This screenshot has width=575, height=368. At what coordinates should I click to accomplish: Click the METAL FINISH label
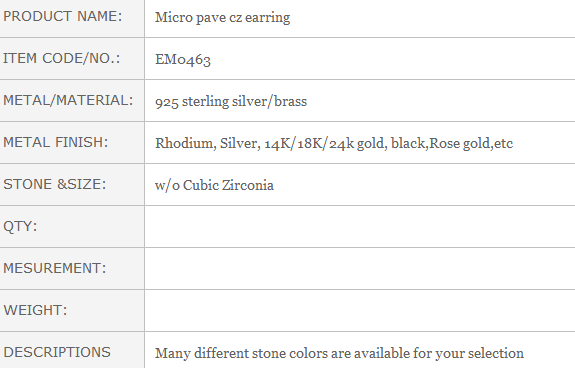(56, 142)
